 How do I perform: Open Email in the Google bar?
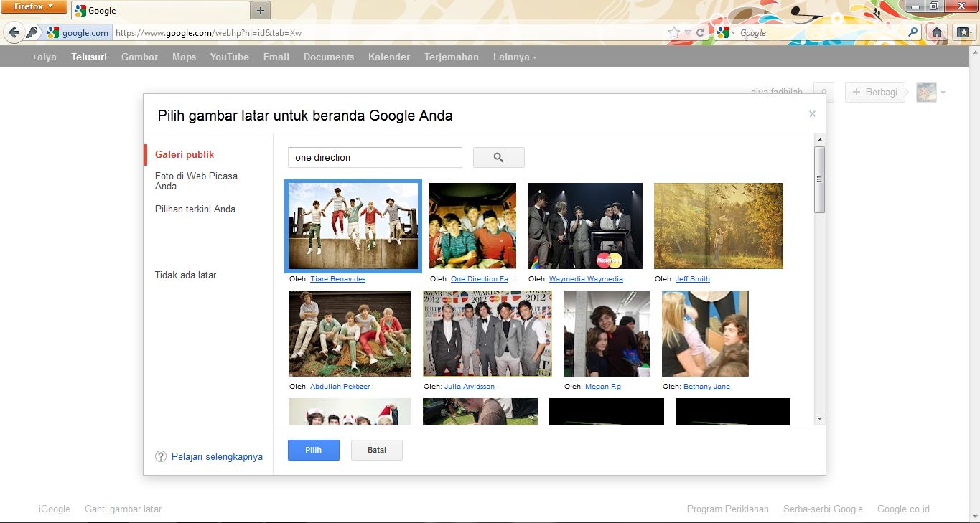pyautogui.click(x=276, y=57)
